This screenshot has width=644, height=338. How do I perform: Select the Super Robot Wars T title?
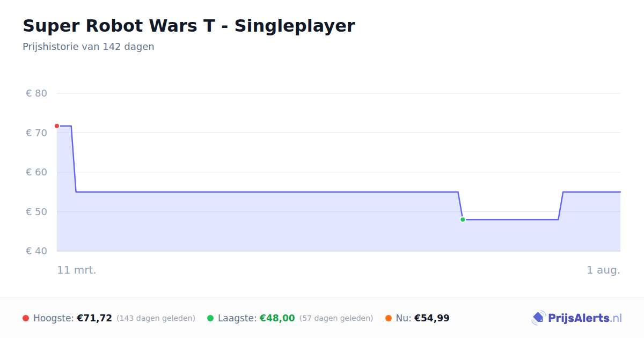tap(189, 26)
